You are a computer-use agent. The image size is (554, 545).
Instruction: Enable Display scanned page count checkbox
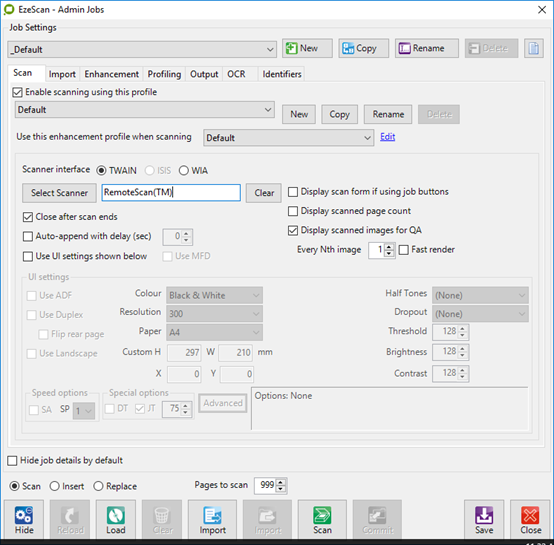coord(293,211)
